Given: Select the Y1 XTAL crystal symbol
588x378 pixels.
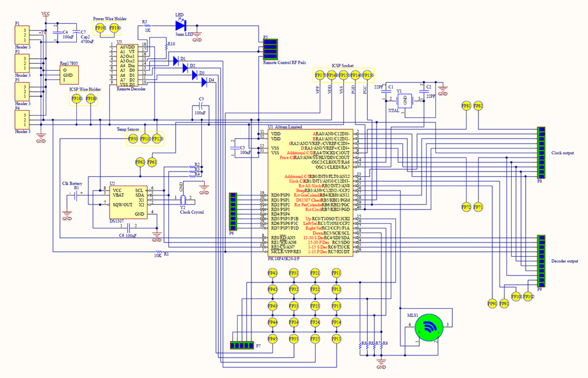Looking at the screenshot, I should tap(405, 101).
